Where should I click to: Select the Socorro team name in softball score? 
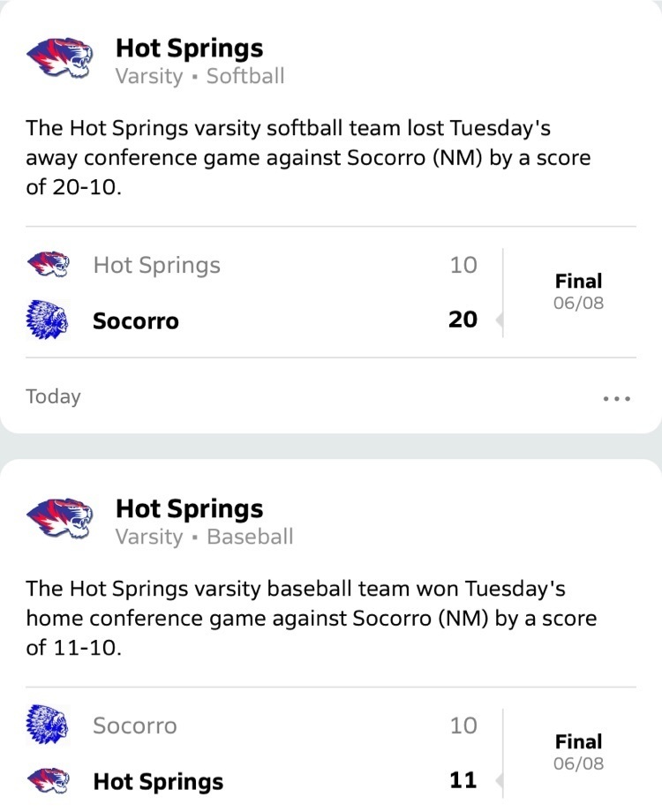coord(136,321)
